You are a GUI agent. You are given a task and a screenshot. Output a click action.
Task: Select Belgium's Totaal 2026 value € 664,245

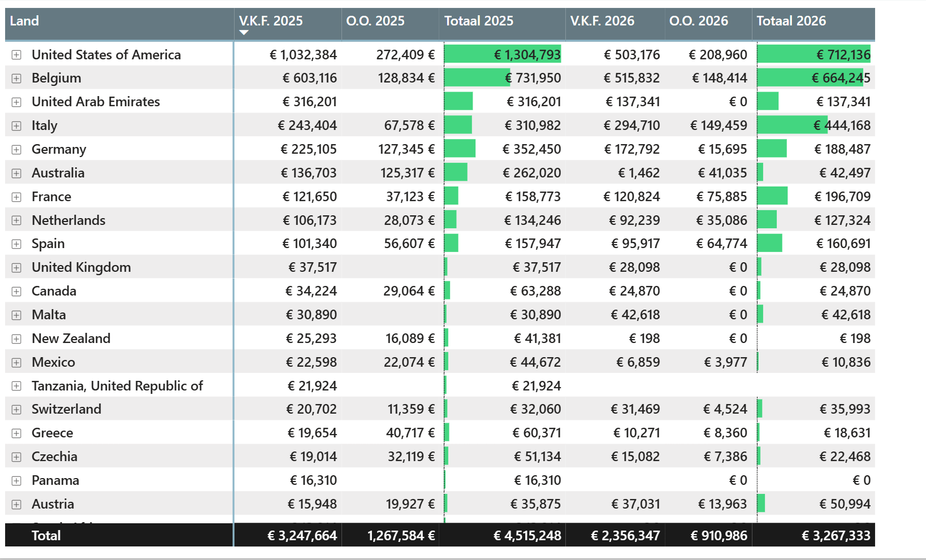(841, 78)
